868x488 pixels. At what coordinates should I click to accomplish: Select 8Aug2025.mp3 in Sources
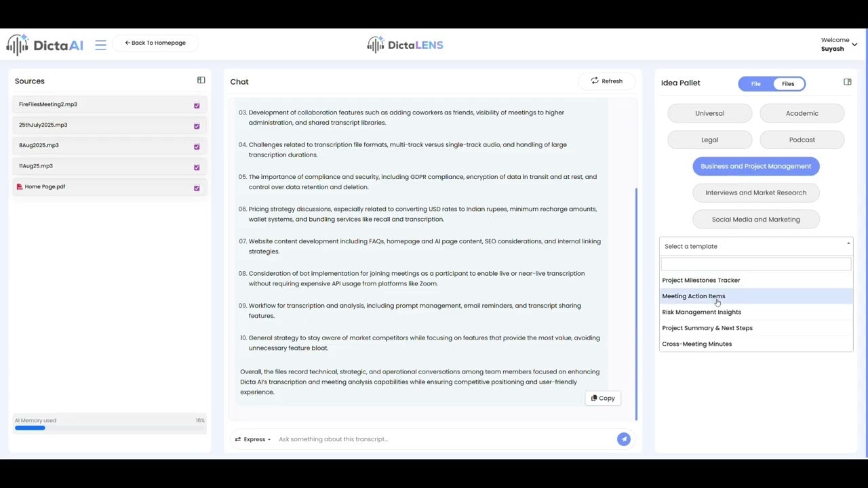[x=39, y=145]
